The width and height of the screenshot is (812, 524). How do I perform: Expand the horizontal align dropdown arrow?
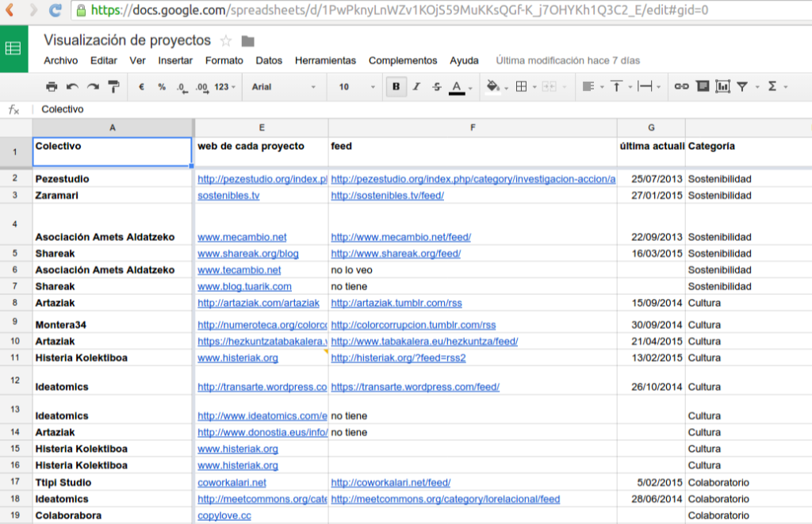(602, 87)
